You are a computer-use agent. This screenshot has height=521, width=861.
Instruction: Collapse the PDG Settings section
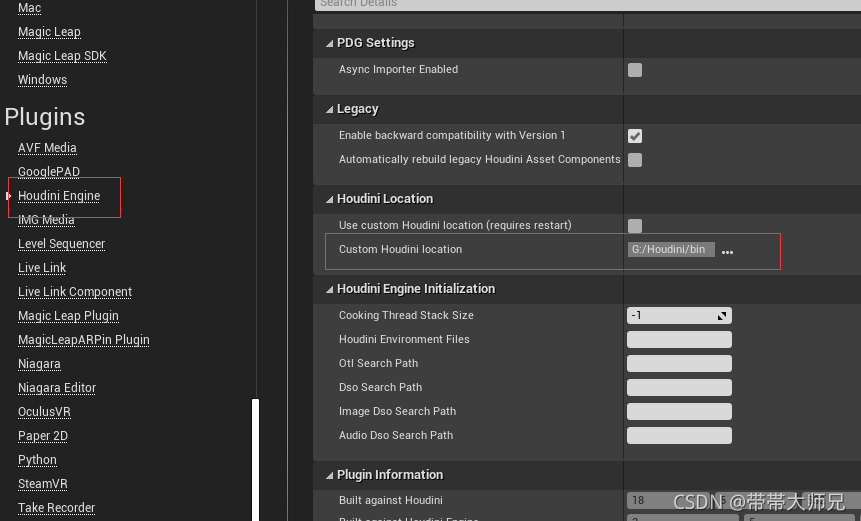pyautogui.click(x=329, y=43)
